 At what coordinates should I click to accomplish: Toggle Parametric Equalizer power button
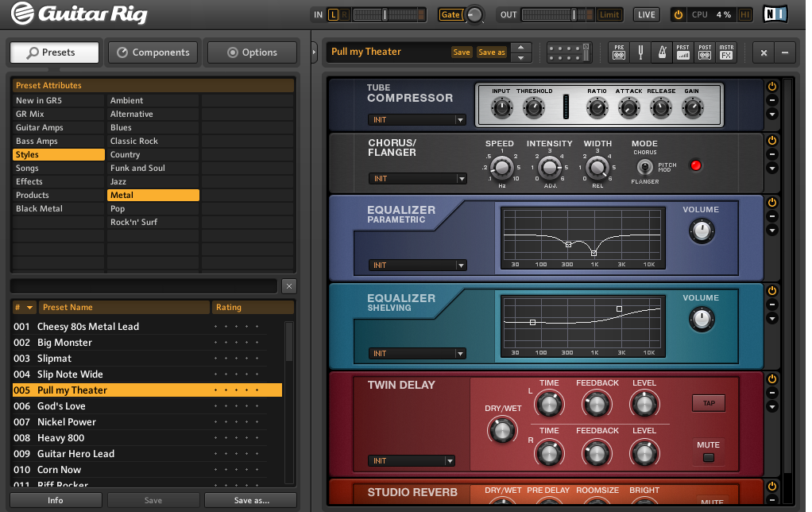[x=771, y=203]
